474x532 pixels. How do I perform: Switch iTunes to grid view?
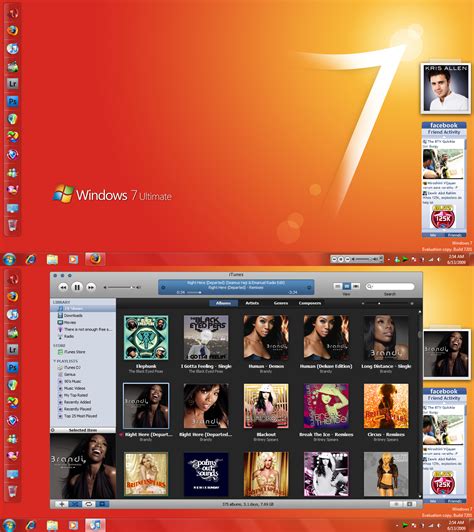tap(346, 286)
